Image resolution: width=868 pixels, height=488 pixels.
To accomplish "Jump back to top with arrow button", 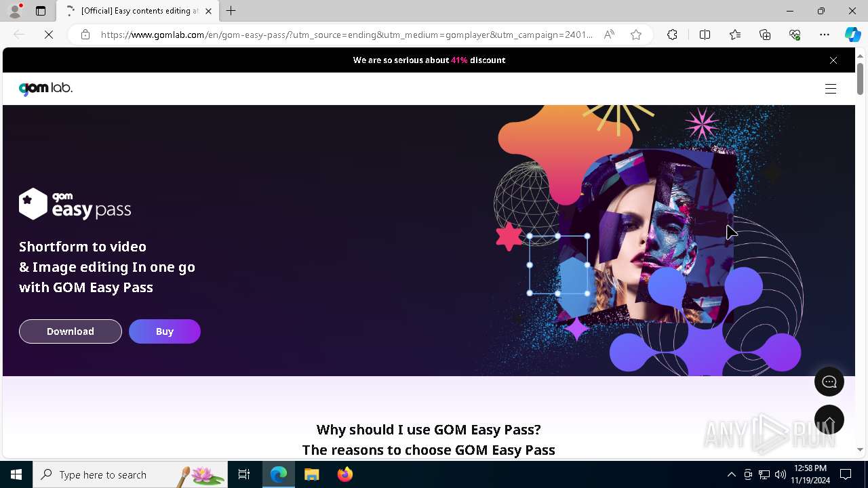I will click(x=829, y=420).
